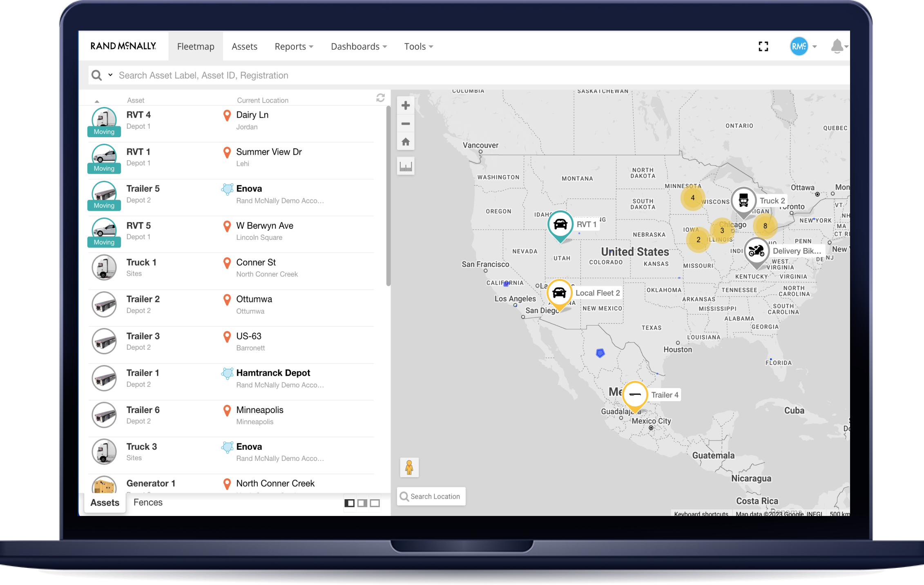This screenshot has height=585, width=924.
Task: Click the fullscreen expand icon
Action: (763, 47)
